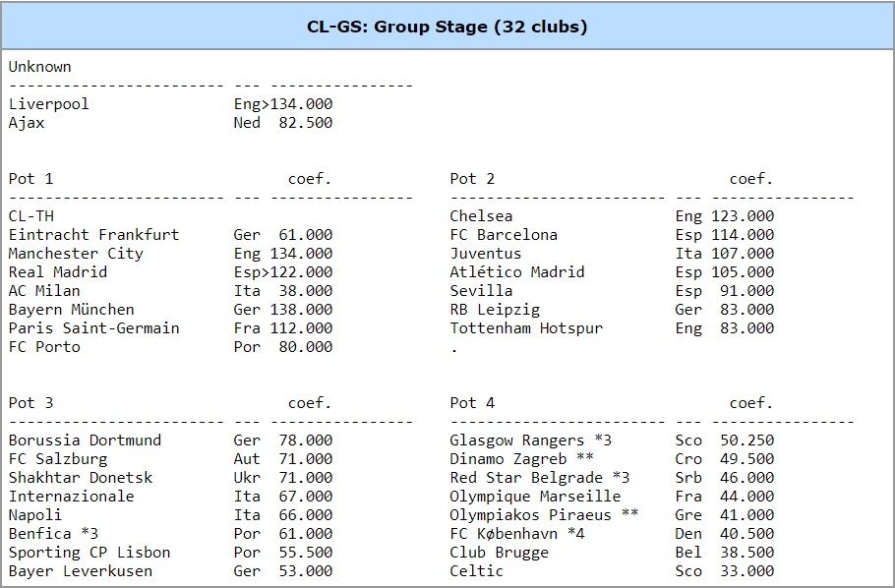This screenshot has height=588, width=895.
Task: Select Tottenham Hotspur row
Action: click(x=612, y=328)
